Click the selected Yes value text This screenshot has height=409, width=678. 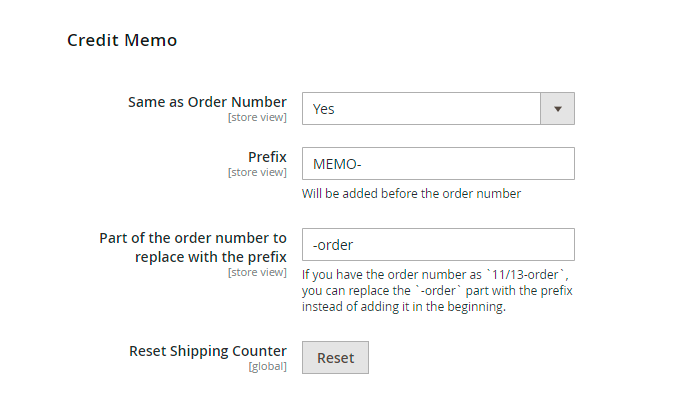(x=323, y=109)
